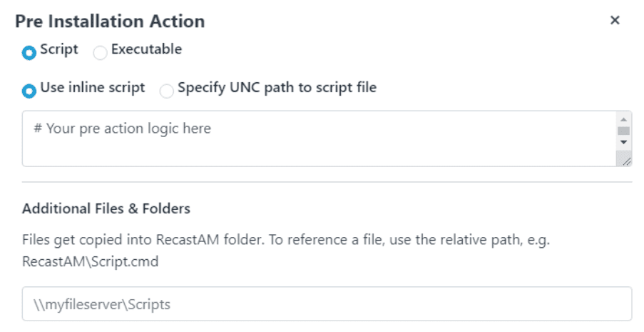Close the Pre Installation Action dialog

(x=615, y=21)
